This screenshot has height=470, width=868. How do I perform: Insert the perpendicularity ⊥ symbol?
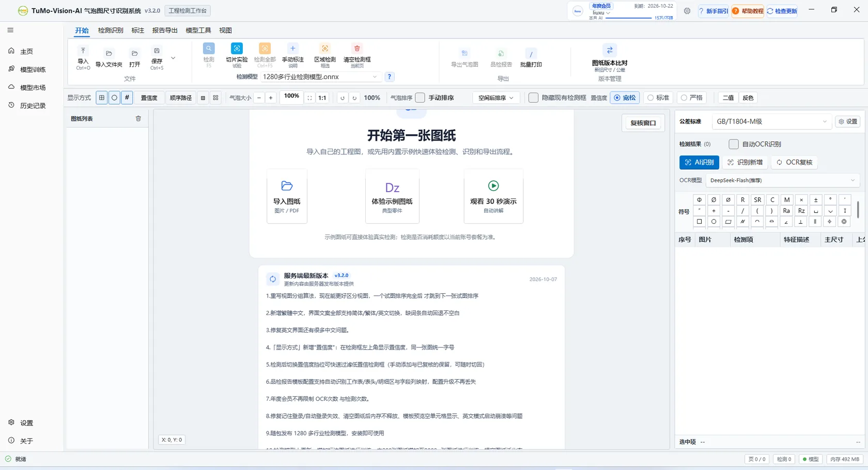(x=801, y=222)
